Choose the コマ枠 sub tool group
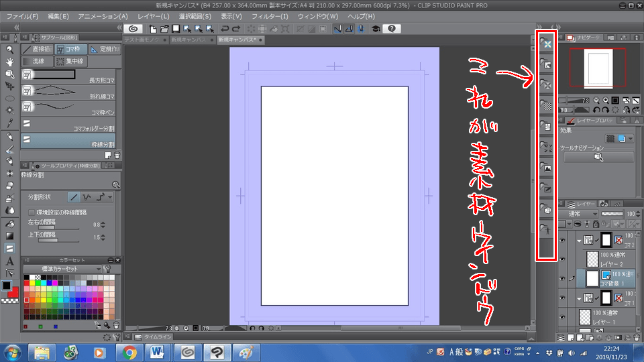644x362 pixels. [x=70, y=49]
